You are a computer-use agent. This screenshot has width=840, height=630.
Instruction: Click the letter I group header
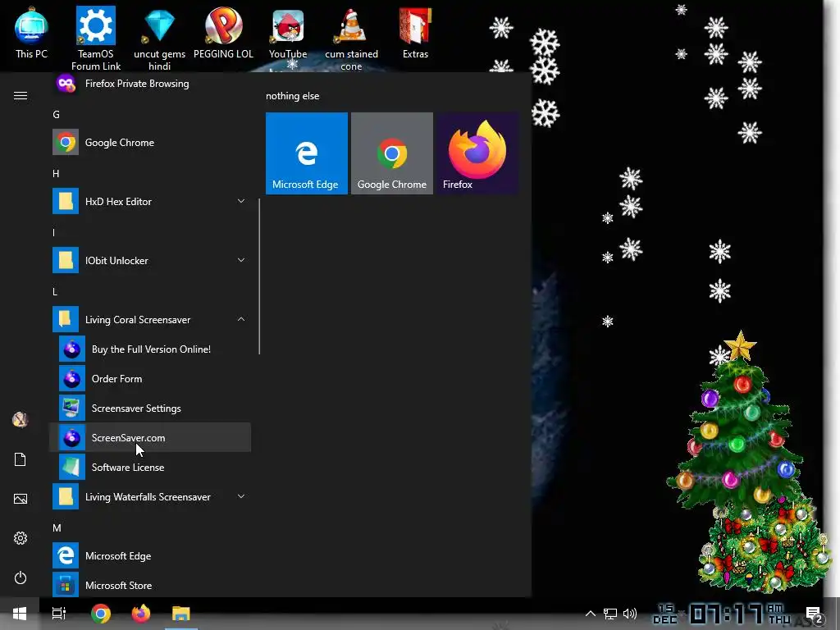[53, 232]
